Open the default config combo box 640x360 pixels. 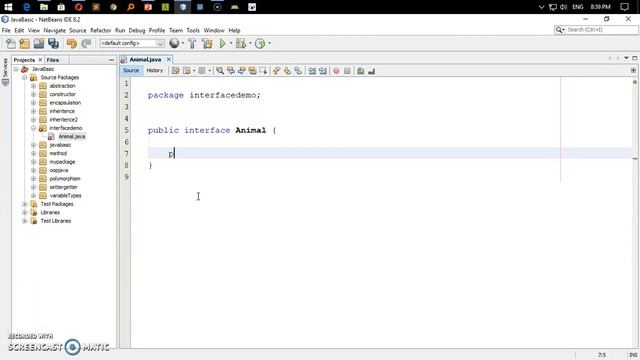tap(132, 43)
